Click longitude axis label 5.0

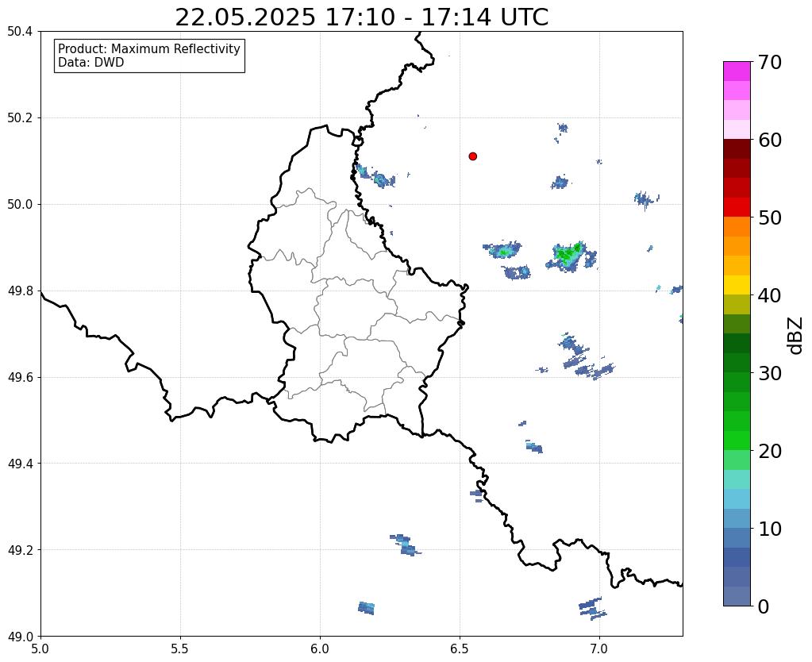(x=40, y=649)
